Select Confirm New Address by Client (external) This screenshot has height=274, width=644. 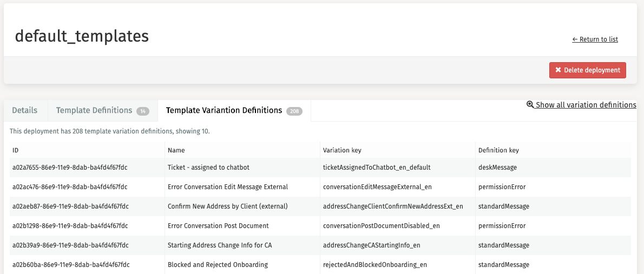point(227,206)
